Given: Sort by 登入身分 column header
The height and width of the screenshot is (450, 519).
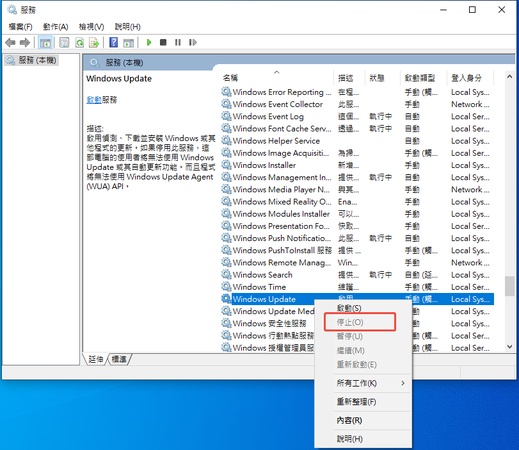Looking at the screenshot, I should 470,78.
